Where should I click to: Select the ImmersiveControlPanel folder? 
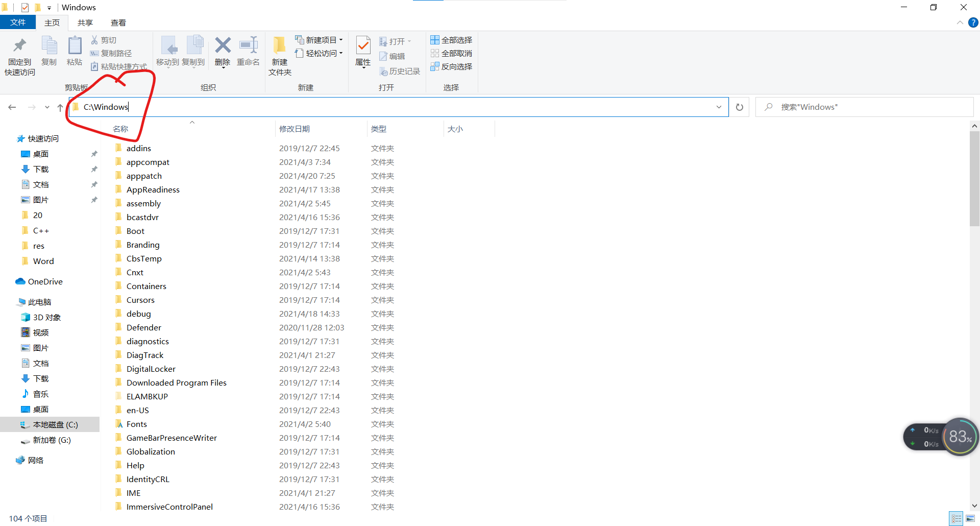click(169, 507)
